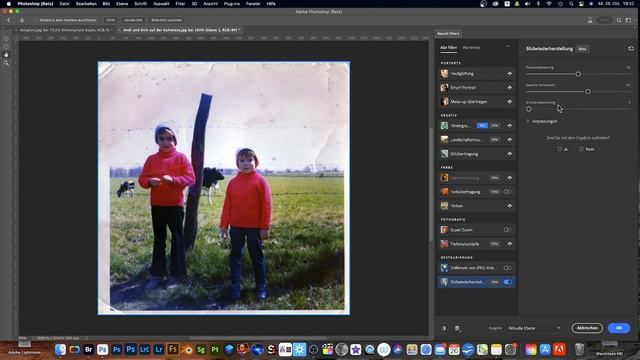The image size is (640, 360).
Task: Open the Filter menu
Action: click(180, 4)
